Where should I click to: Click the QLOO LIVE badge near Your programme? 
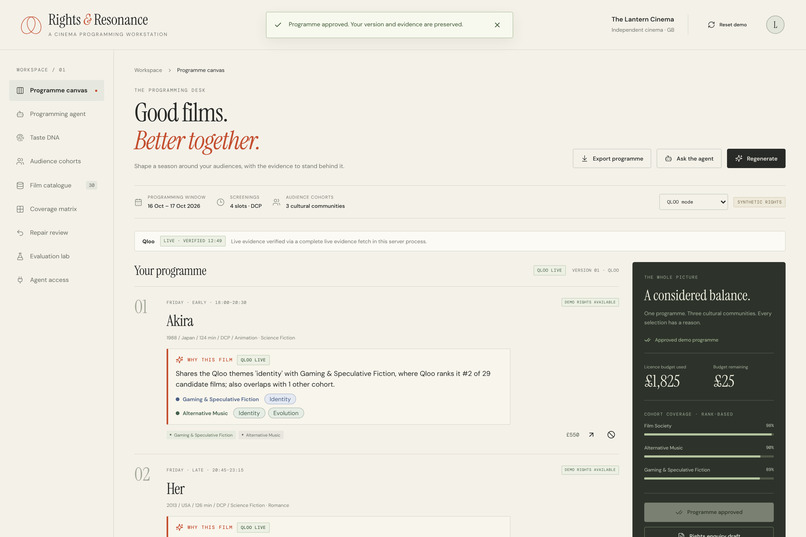549,270
